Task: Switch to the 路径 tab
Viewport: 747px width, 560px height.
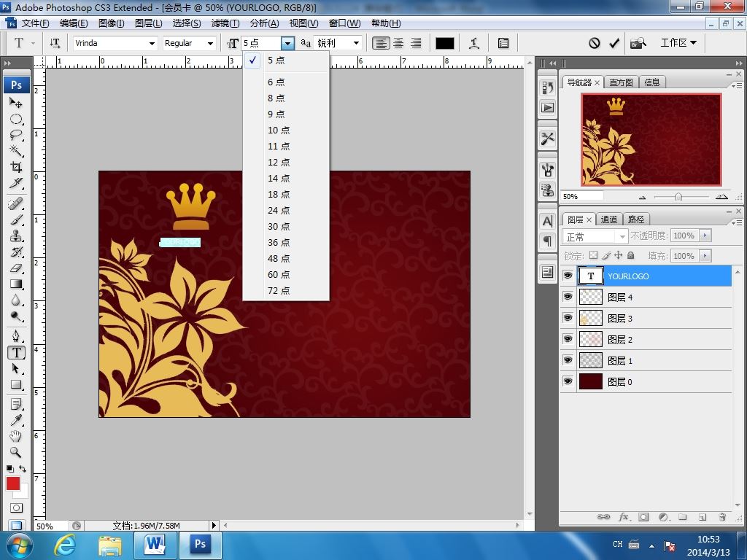Action: point(636,219)
